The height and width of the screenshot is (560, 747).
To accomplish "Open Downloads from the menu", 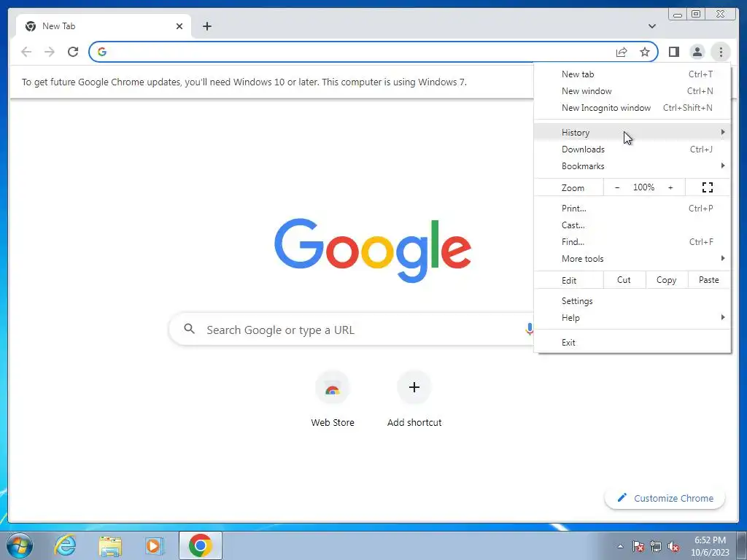I will [632, 149].
